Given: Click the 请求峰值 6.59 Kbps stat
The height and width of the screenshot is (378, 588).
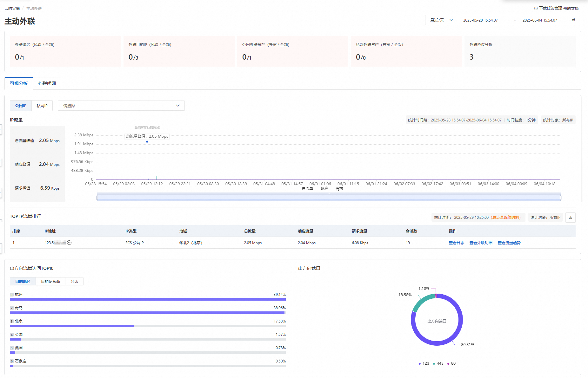Looking at the screenshot, I should (x=37, y=188).
